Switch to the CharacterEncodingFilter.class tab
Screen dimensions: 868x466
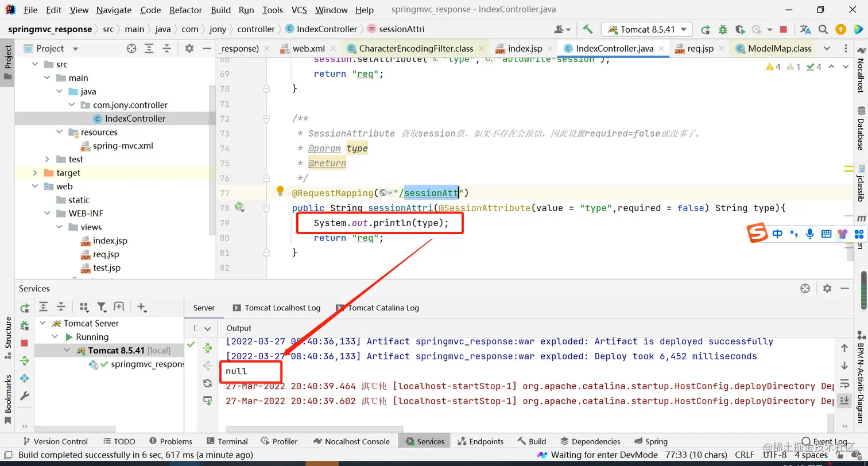click(x=415, y=48)
